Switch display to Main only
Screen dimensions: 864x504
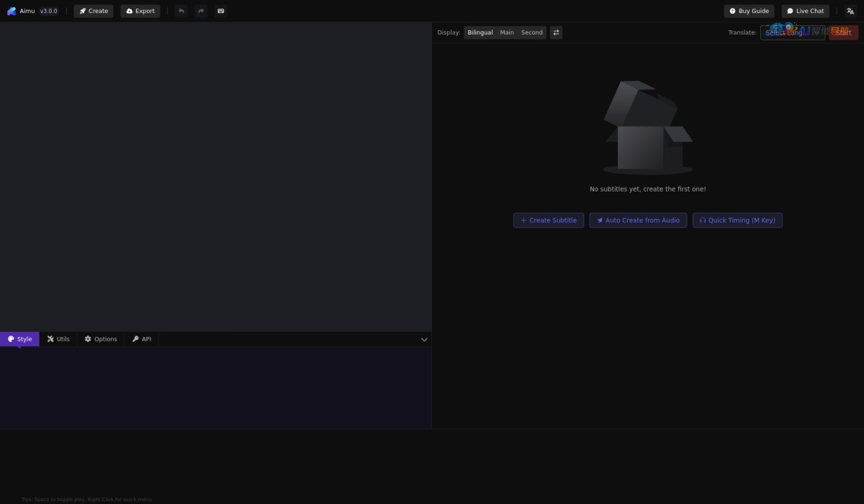507,32
